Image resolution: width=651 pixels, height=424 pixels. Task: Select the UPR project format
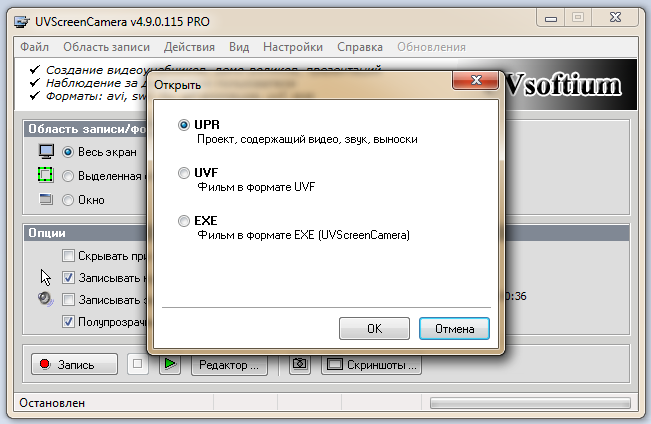184,125
